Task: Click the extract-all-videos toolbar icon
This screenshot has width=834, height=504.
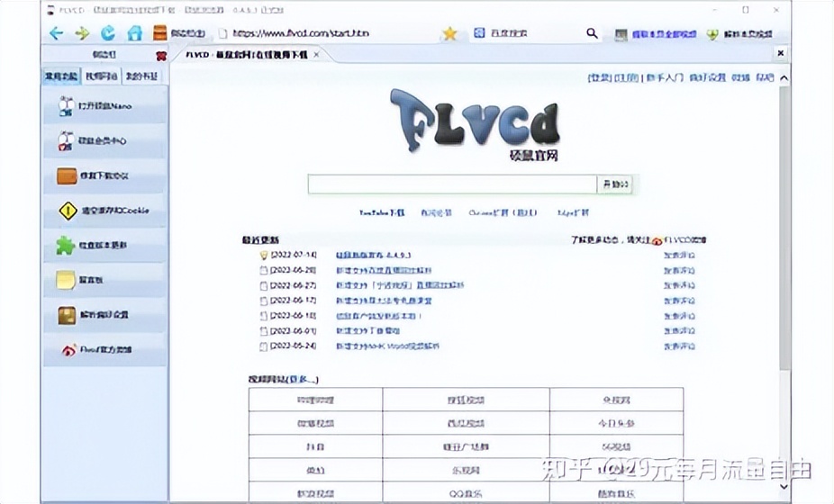Action: [621, 34]
